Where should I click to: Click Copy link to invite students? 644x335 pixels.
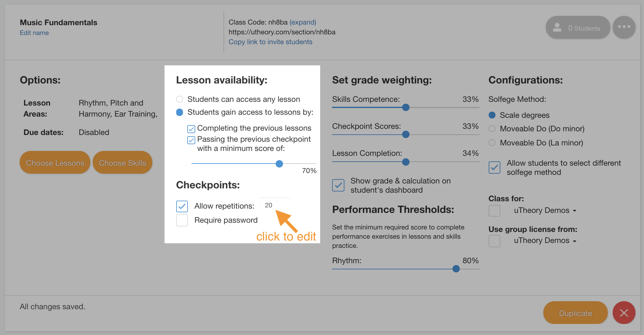point(270,42)
